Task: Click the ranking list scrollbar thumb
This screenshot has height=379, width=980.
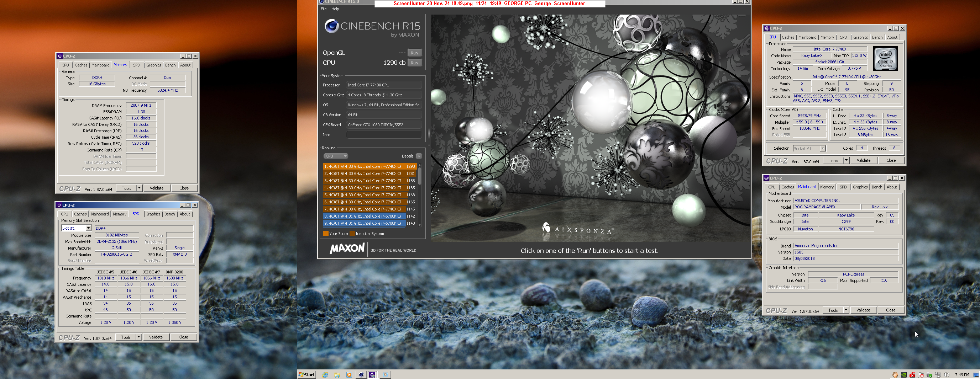Action: click(420, 176)
